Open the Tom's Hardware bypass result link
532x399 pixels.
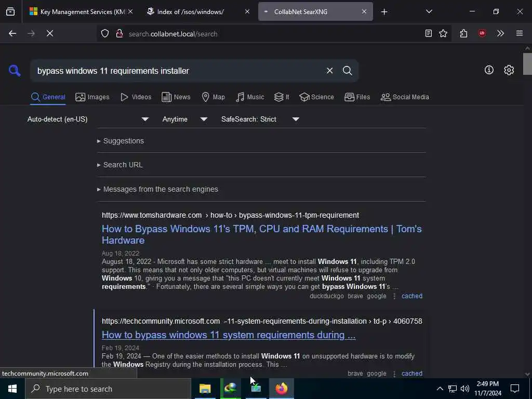pos(262,234)
